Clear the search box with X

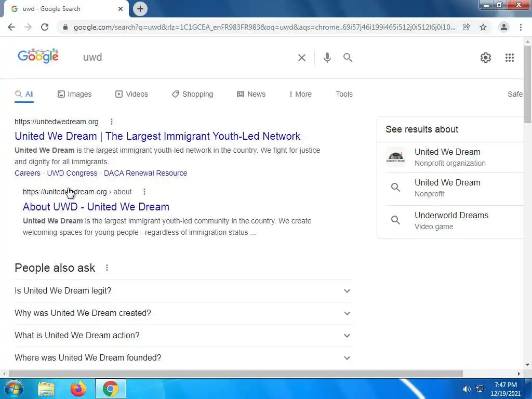tap(302, 58)
